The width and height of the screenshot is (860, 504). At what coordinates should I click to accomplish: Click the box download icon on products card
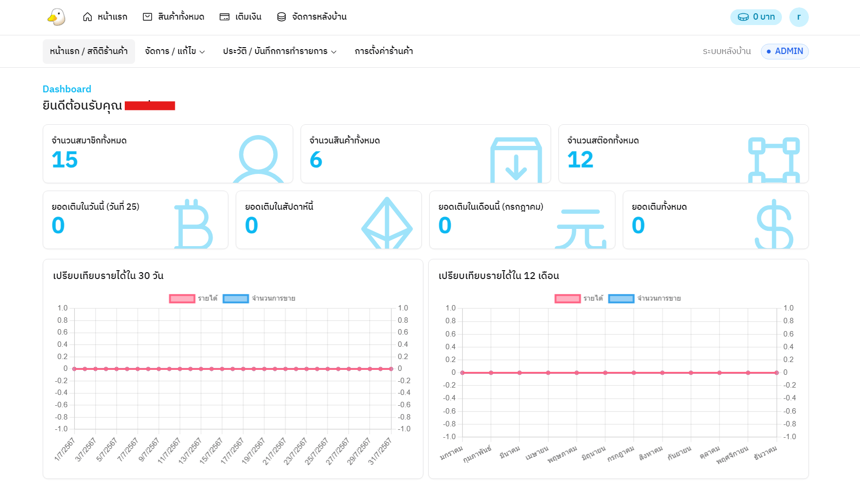[x=516, y=160]
